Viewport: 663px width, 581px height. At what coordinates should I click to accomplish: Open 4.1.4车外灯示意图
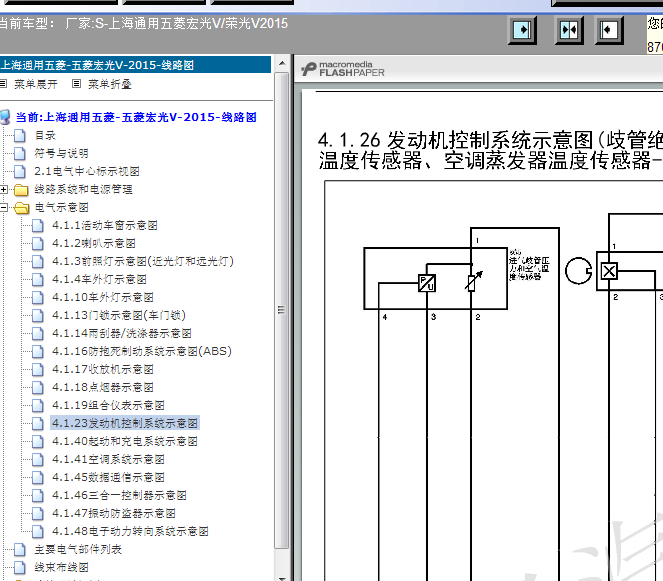coord(99,279)
